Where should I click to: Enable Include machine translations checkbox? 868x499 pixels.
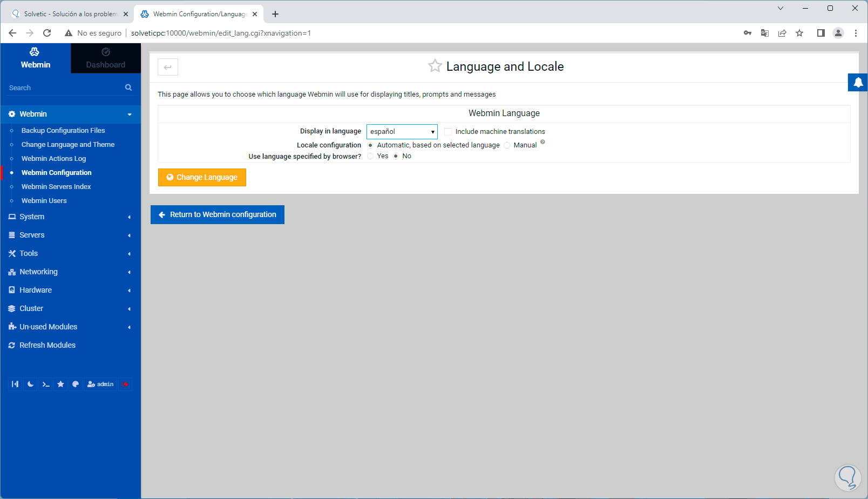pos(448,132)
